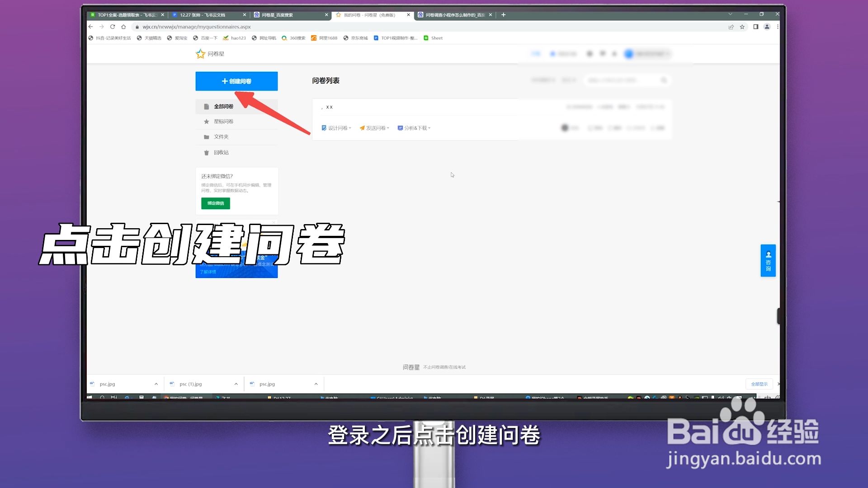The width and height of the screenshot is (868, 488).
Task: Open the Chrome three-dot menu
Action: [778, 27]
